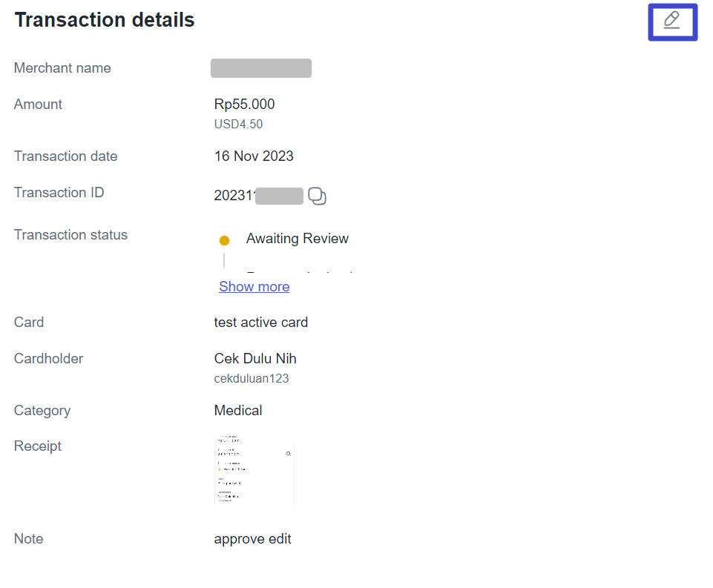The height and width of the screenshot is (588, 713).
Task: Click the Merchant name label
Action: [62, 68]
